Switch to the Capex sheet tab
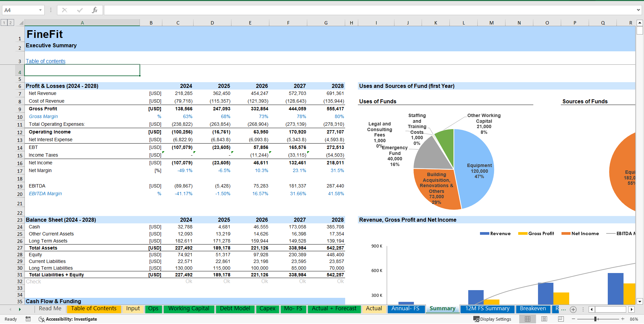This screenshot has width=644, height=324. tap(267, 309)
